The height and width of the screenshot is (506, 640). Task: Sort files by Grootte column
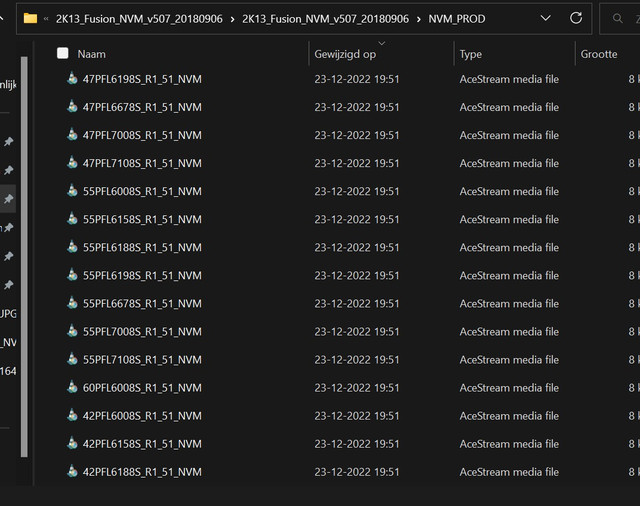[599, 54]
